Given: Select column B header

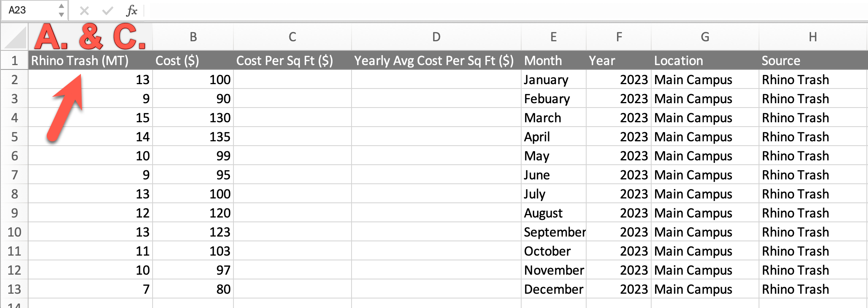Looking at the screenshot, I should (193, 37).
